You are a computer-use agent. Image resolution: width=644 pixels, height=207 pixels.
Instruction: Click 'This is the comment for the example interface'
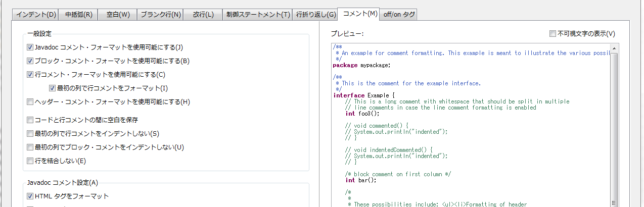click(x=408, y=83)
